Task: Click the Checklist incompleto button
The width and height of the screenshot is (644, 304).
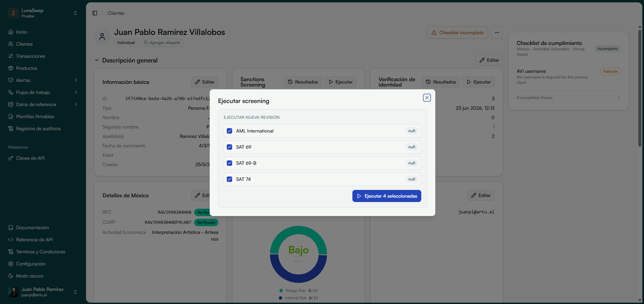Action: [458, 33]
